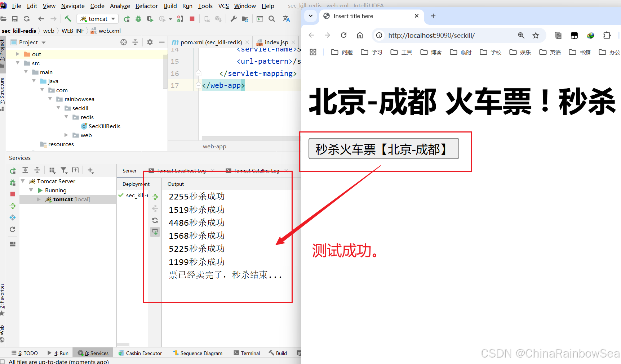The width and height of the screenshot is (621, 364).
Task: Open Project panel gear settings
Action: (x=150, y=42)
